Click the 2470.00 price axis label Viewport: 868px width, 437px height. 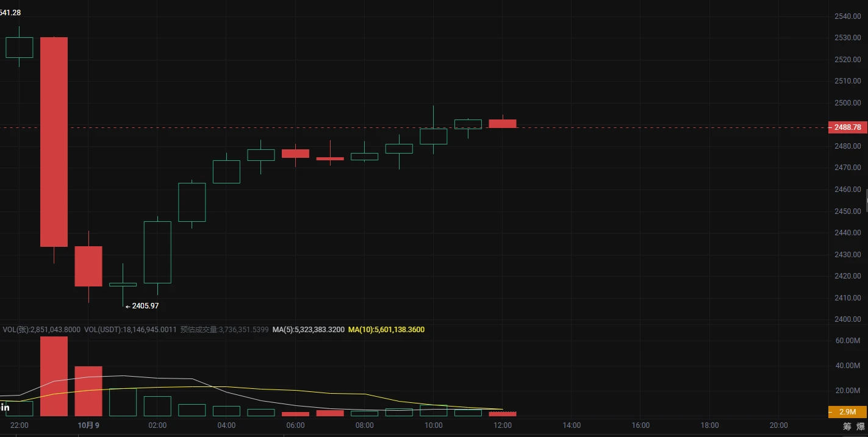pyautogui.click(x=848, y=168)
